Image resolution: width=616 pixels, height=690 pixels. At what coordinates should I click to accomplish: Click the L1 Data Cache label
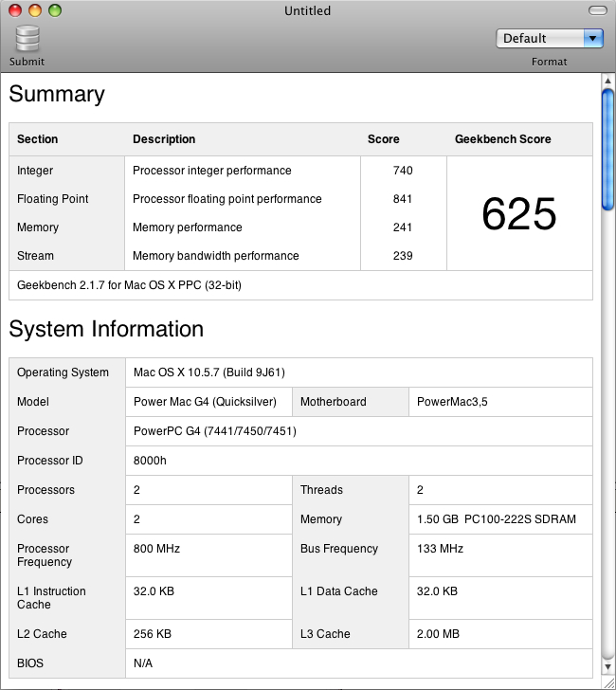click(339, 591)
